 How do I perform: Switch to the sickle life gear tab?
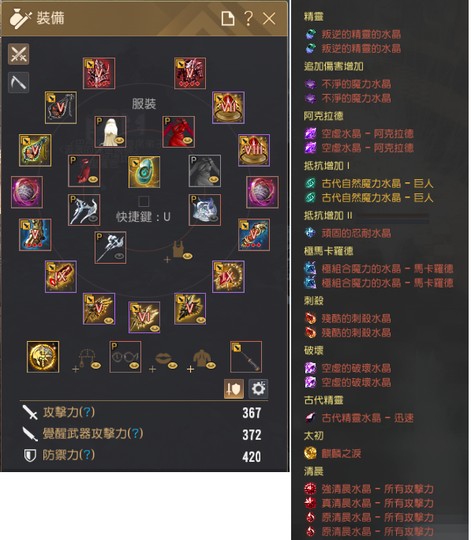pyautogui.click(x=19, y=83)
